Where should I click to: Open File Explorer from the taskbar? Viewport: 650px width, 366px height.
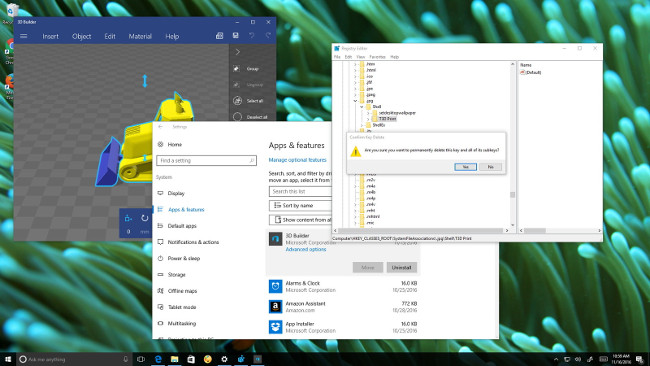175,359
